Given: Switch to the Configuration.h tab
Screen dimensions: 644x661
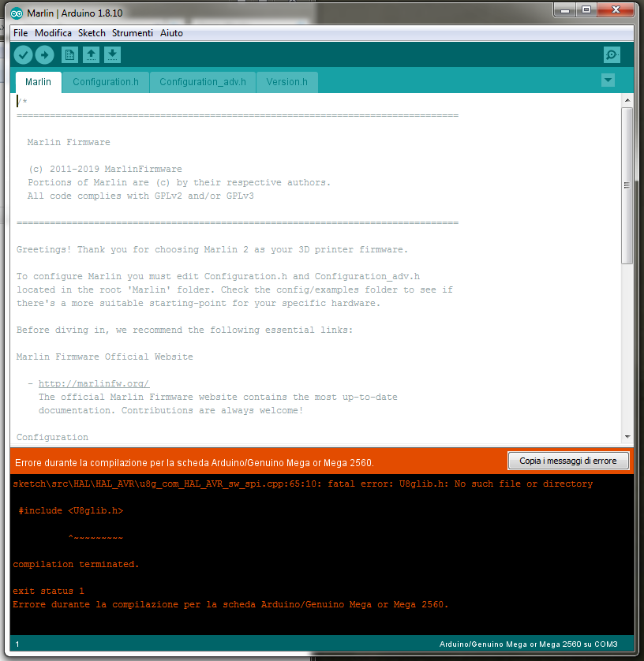Looking at the screenshot, I should coord(106,82).
